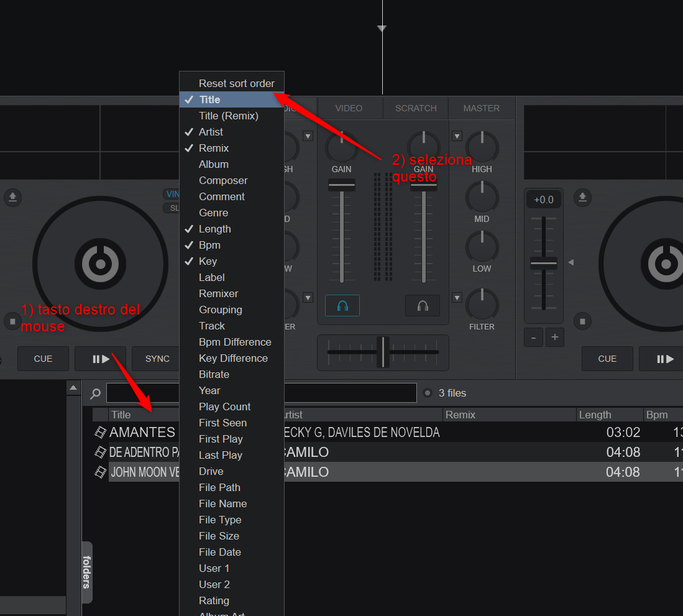Image resolution: width=683 pixels, height=616 pixels.
Task: Click the right LOW EQ knob
Action: [482, 246]
